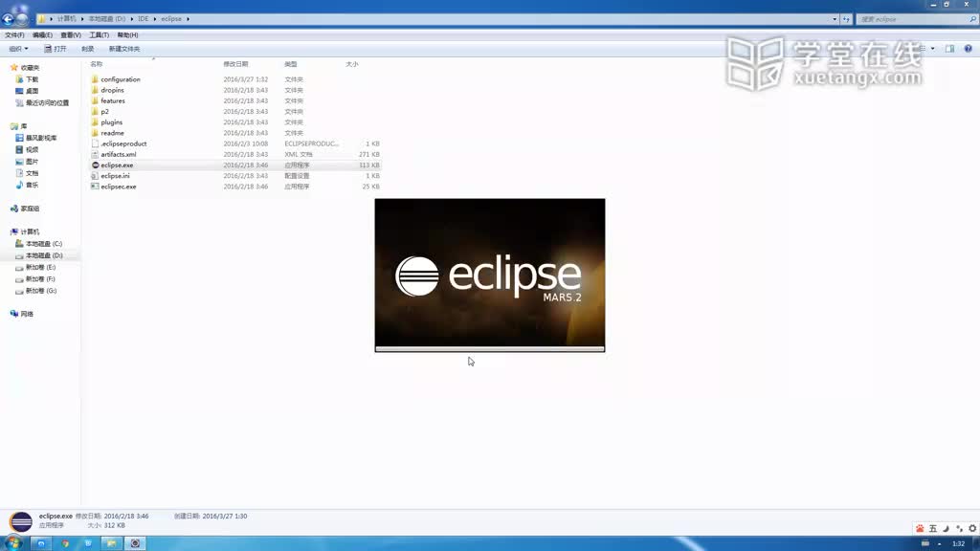The height and width of the screenshot is (551, 980).
Task: Click the Explorer forward navigation arrow
Action: point(23,19)
